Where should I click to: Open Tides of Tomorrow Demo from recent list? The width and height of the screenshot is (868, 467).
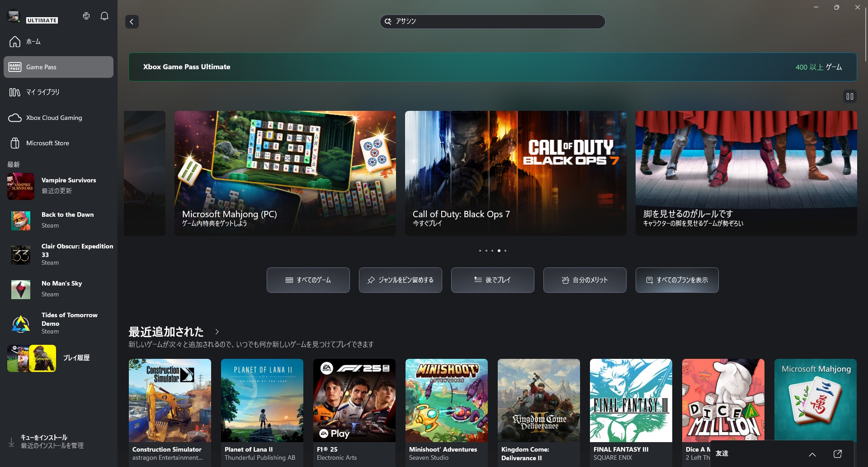58,323
